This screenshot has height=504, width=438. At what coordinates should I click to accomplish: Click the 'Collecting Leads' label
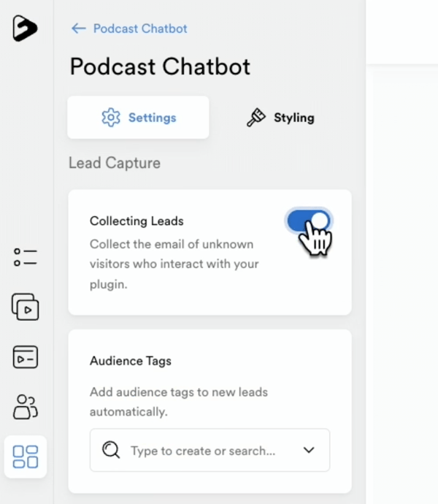coord(137,221)
